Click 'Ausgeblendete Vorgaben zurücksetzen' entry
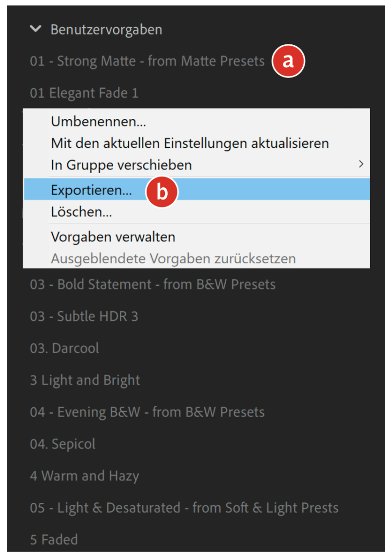The height and width of the screenshot is (556, 392). click(x=173, y=258)
